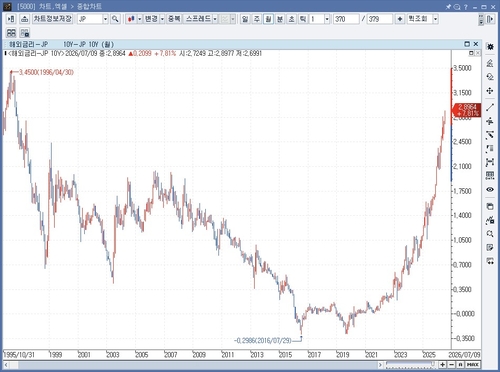This screenshot has height=372, width=500.
Task: Open chart settings gear icon
Action: click(x=490, y=46)
